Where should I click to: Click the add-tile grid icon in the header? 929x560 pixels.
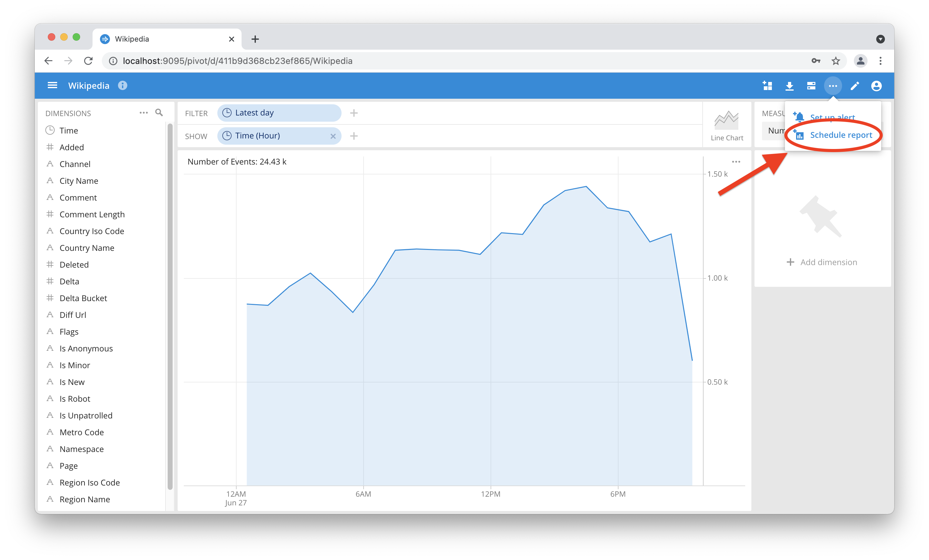point(768,86)
